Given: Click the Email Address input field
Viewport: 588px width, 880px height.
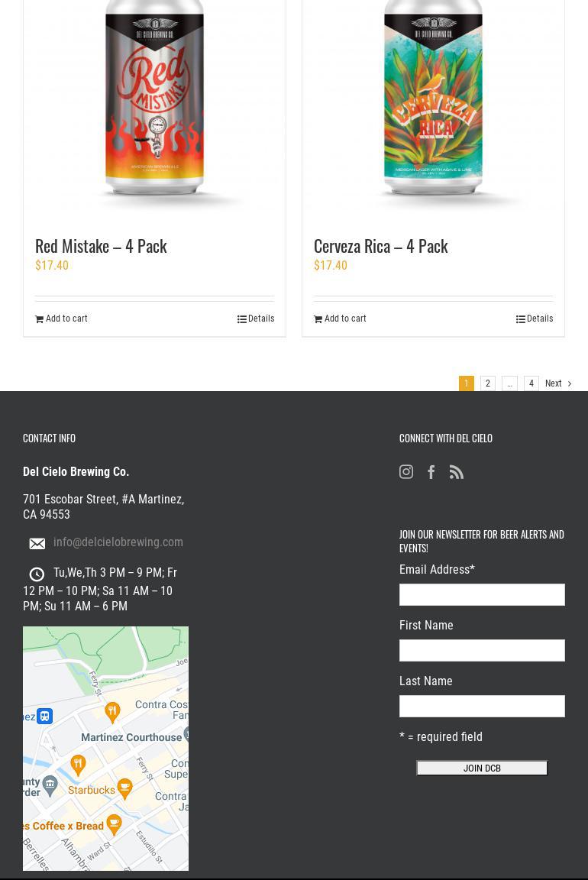Looking at the screenshot, I should click(482, 594).
